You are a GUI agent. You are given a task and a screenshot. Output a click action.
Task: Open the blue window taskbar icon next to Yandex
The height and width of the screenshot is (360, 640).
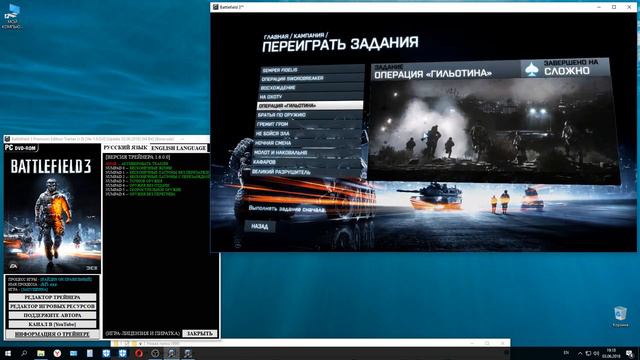tap(73, 353)
